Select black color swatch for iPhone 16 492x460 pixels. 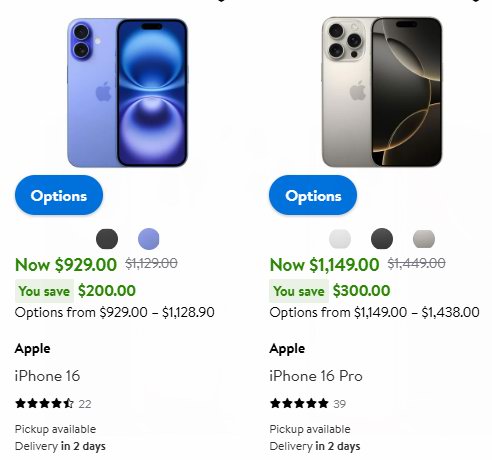coord(107,239)
